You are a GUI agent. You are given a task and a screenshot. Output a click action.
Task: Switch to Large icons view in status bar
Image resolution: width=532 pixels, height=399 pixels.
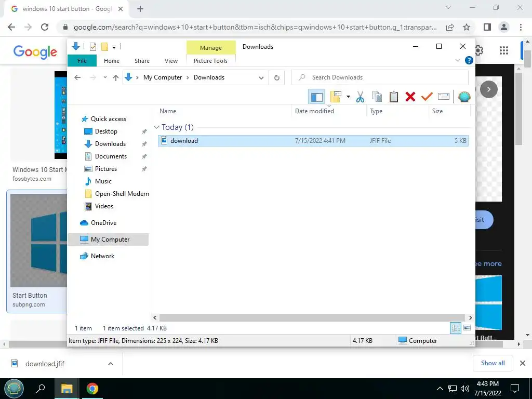point(467,328)
